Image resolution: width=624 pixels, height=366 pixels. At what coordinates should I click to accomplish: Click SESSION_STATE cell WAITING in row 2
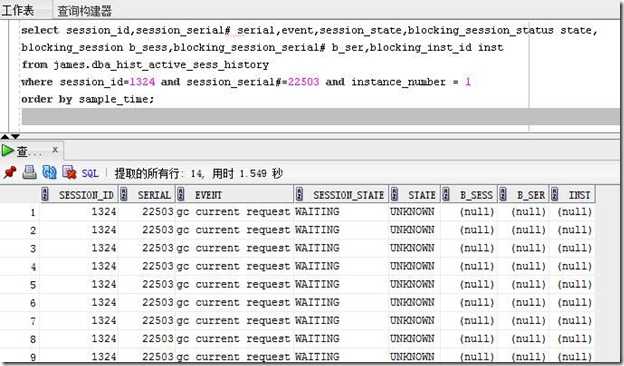click(341, 230)
